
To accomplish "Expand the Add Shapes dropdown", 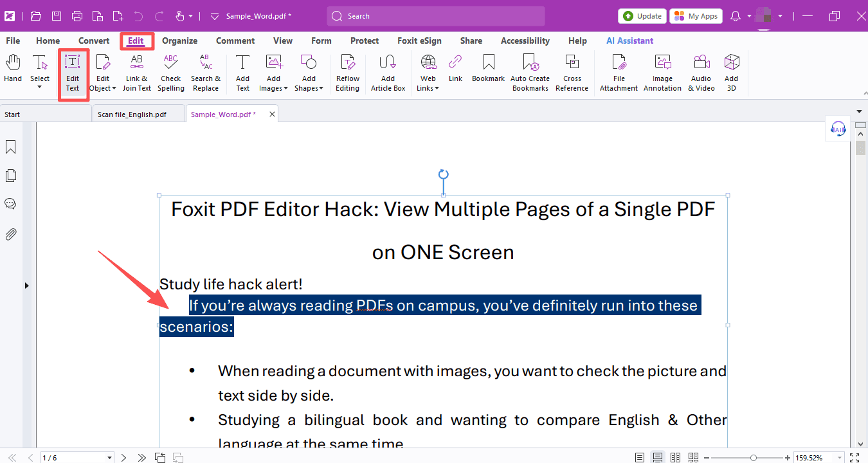I will tap(321, 88).
